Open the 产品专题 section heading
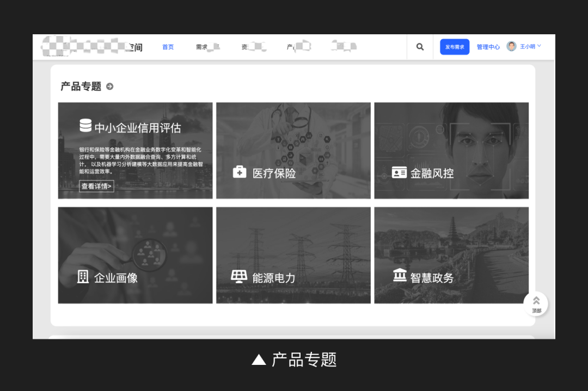 pyautogui.click(x=81, y=86)
